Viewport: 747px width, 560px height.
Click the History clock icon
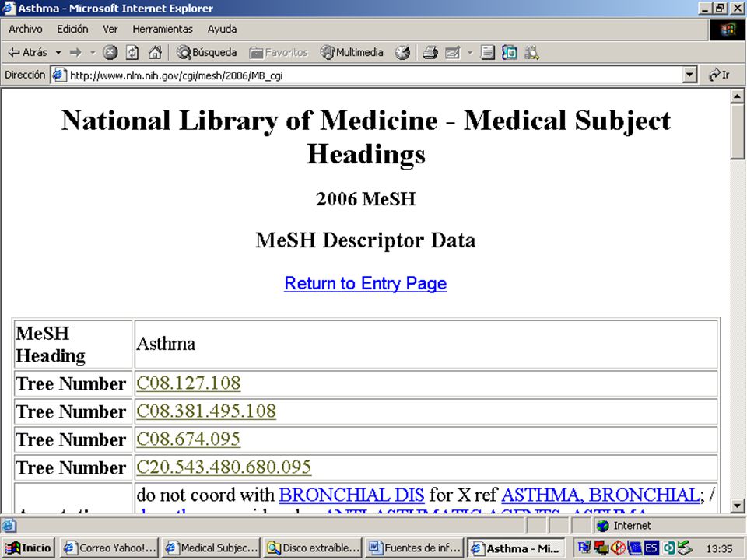click(402, 52)
